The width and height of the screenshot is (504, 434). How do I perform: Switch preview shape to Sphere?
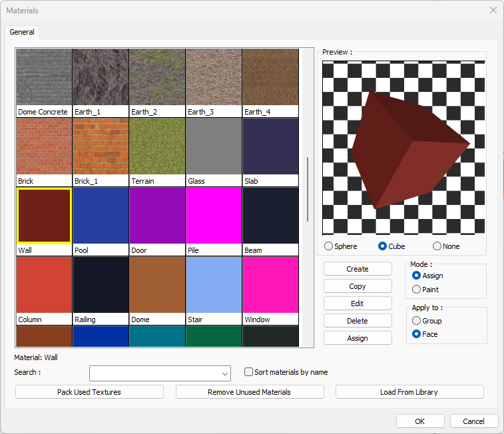point(329,246)
